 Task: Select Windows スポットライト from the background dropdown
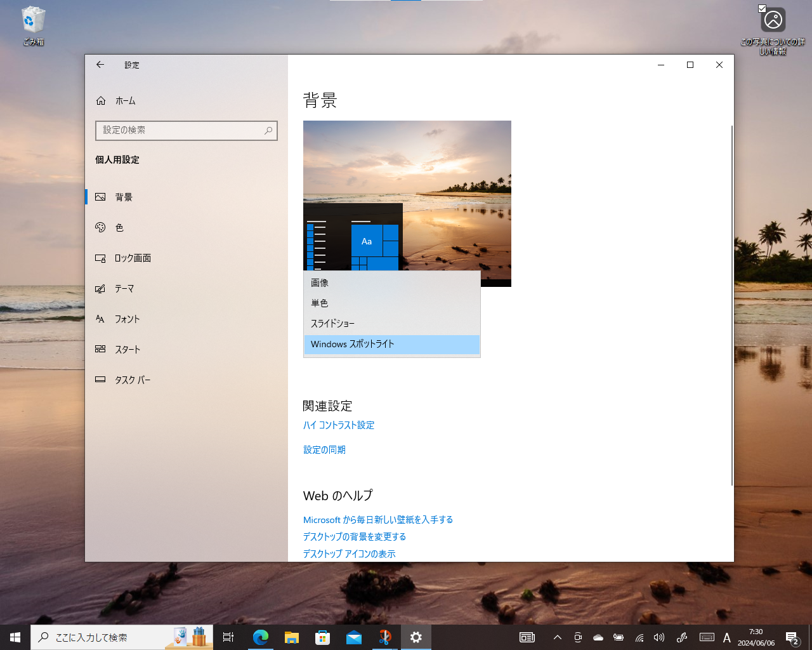click(x=352, y=344)
